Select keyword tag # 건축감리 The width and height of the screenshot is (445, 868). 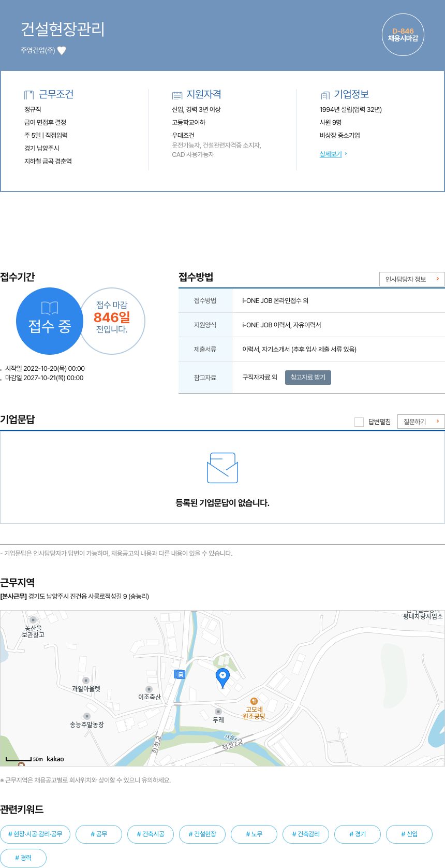(306, 834)
